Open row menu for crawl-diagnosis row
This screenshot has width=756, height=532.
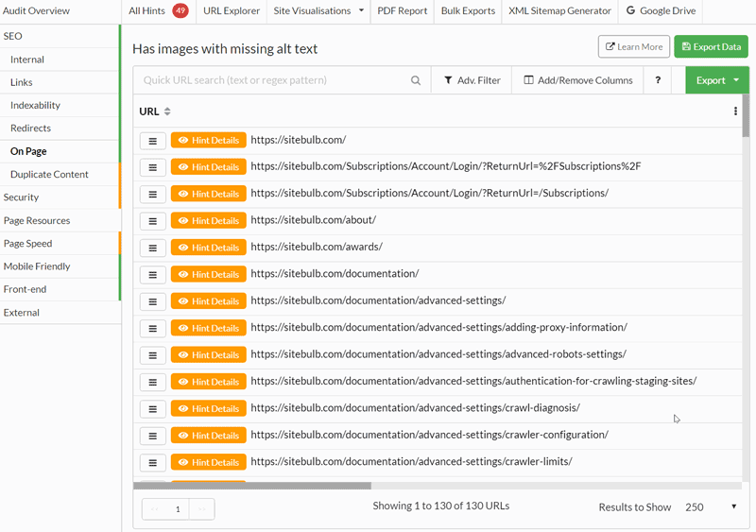(153, 409)
